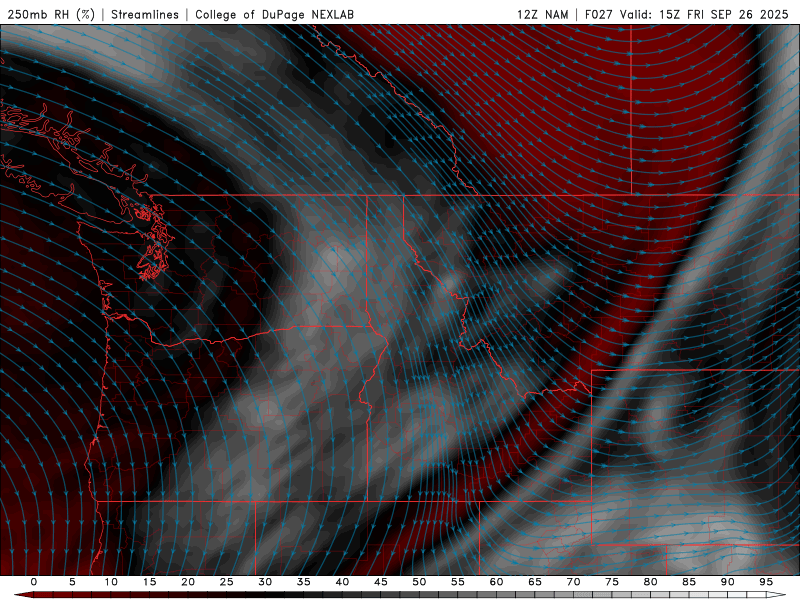800x600 pixels.
Task: Click the colorbar label '75'
Action: 612,582
